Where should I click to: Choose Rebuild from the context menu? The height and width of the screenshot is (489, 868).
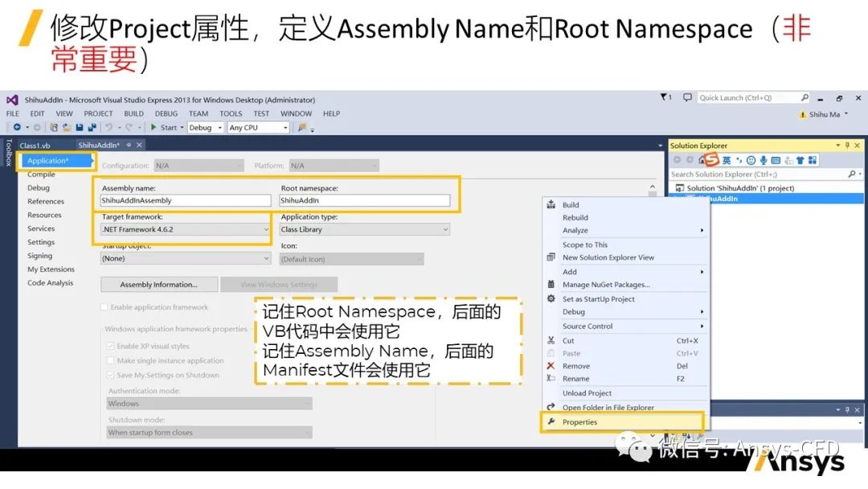(575, 217)
